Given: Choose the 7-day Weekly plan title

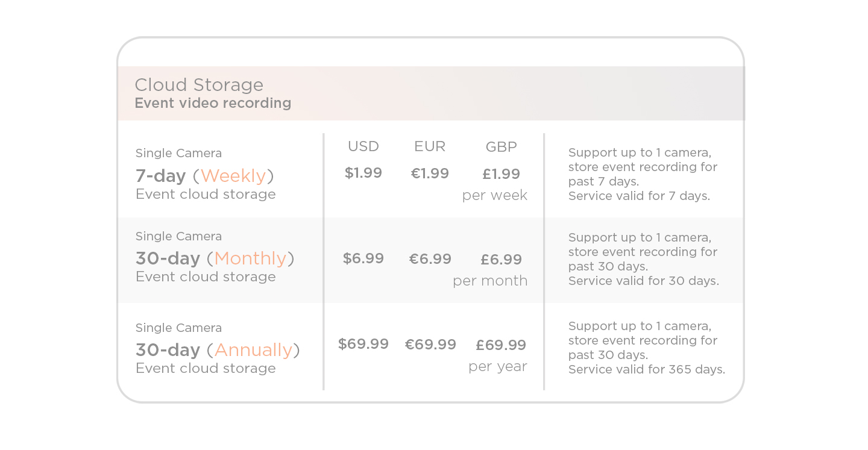Looking at the screenshot, I should point(204,175).
